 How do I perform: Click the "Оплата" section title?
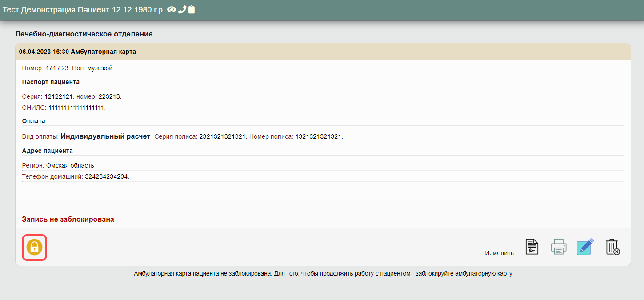click(x=33, y=121)
